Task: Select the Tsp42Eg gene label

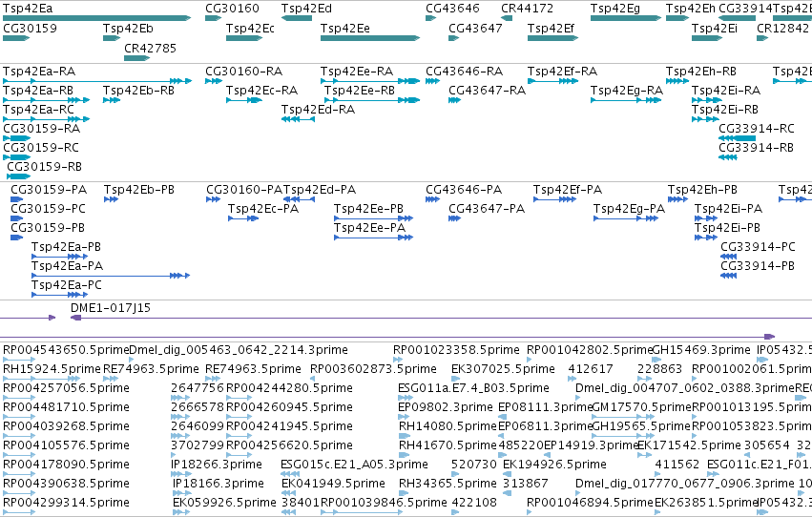Action: point(615,9)
